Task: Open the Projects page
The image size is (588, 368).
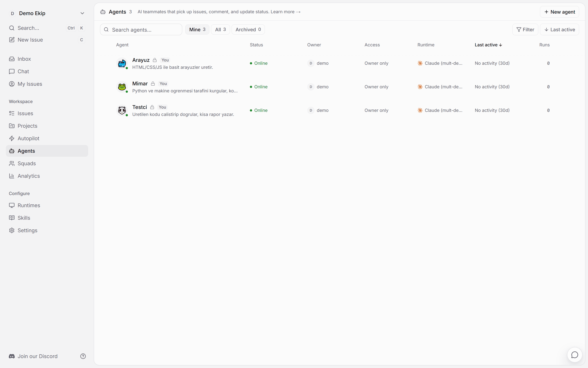Action: click(x=47, y=126)
